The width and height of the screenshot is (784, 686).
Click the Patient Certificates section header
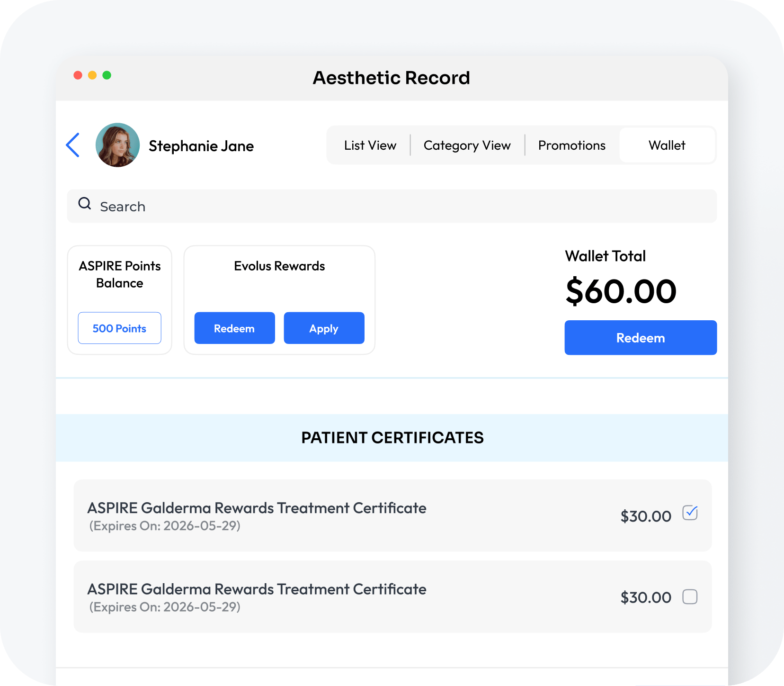(x=392, y=438)
